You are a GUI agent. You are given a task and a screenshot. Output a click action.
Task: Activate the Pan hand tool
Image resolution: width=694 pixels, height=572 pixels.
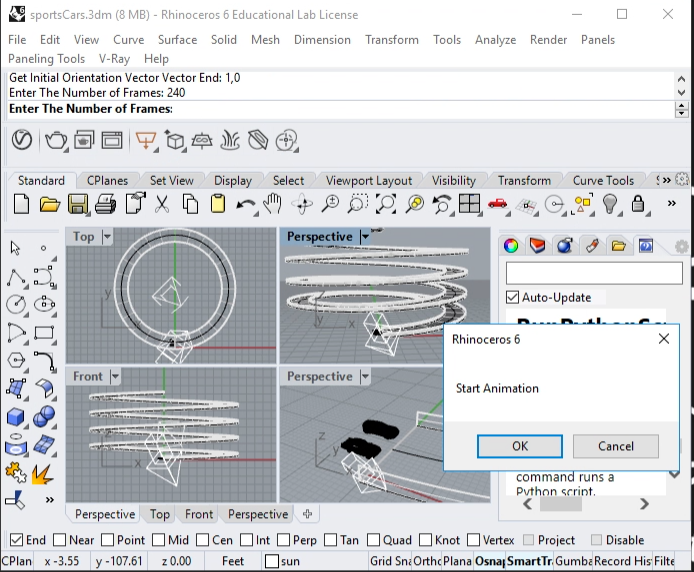[273, 204]
